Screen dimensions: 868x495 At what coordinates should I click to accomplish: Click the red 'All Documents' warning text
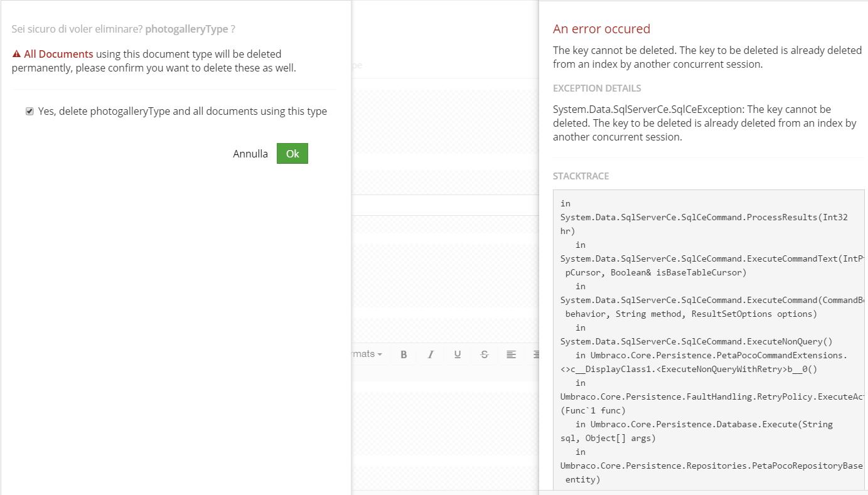pos(58,54)
